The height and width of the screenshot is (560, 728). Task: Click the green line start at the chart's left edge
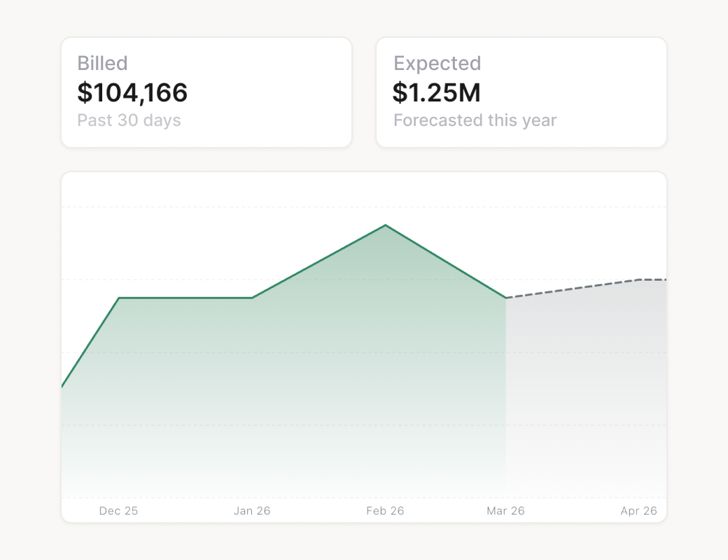click(63, 386)
